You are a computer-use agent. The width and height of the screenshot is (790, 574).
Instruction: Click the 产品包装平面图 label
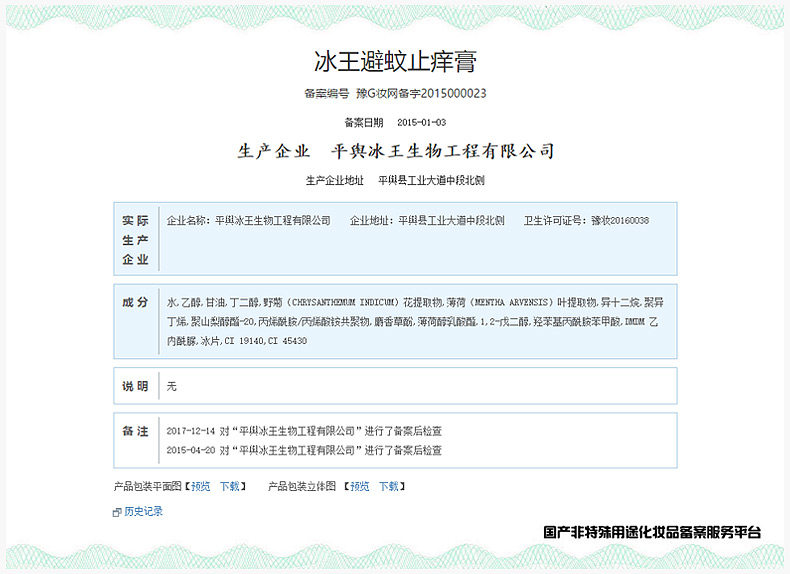(x=147, y=486)
